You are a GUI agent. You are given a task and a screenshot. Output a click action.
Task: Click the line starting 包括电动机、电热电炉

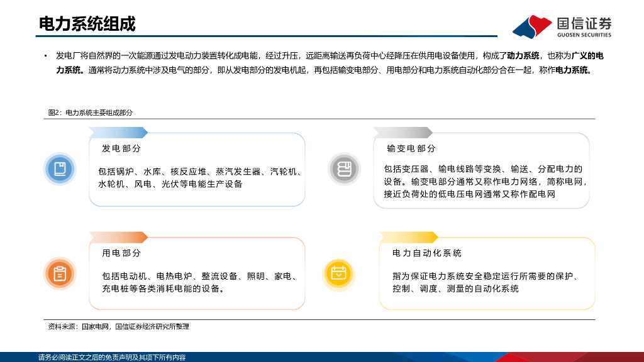click(x=199, y=277)
